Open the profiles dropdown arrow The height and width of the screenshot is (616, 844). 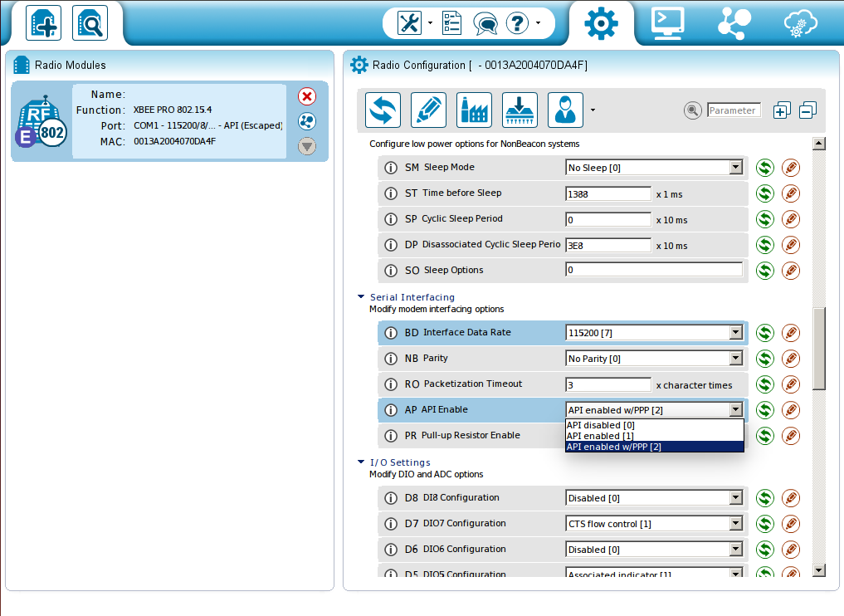coord(593,110)
